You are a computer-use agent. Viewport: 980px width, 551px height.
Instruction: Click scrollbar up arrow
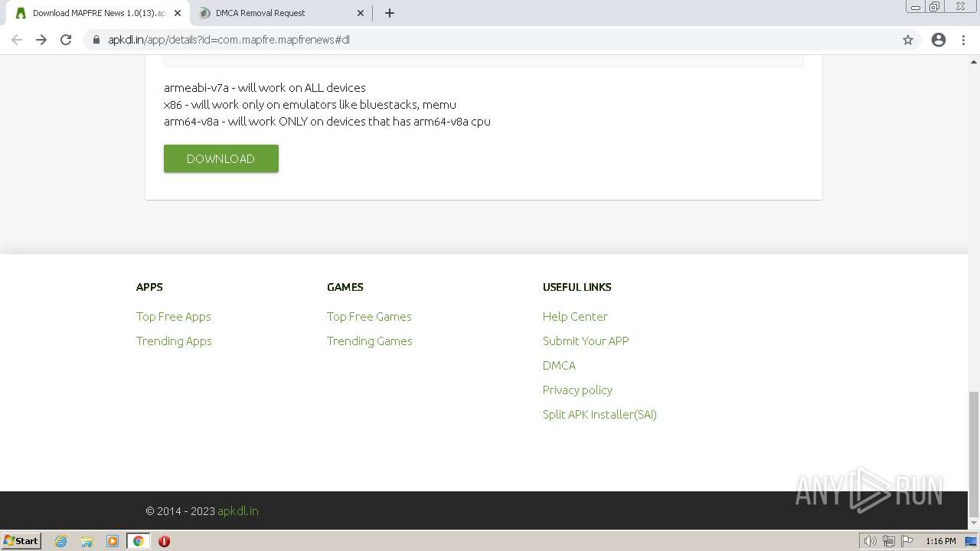pyautogui.click(x=974, y=60)
